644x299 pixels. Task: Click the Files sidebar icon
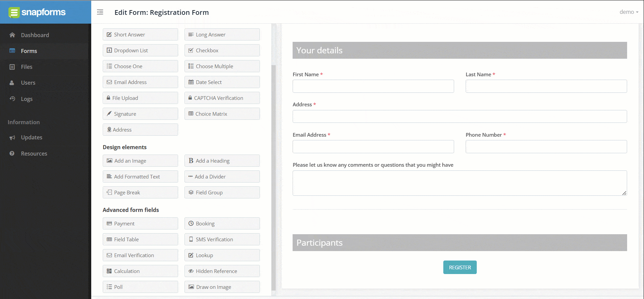click(12, 67)
